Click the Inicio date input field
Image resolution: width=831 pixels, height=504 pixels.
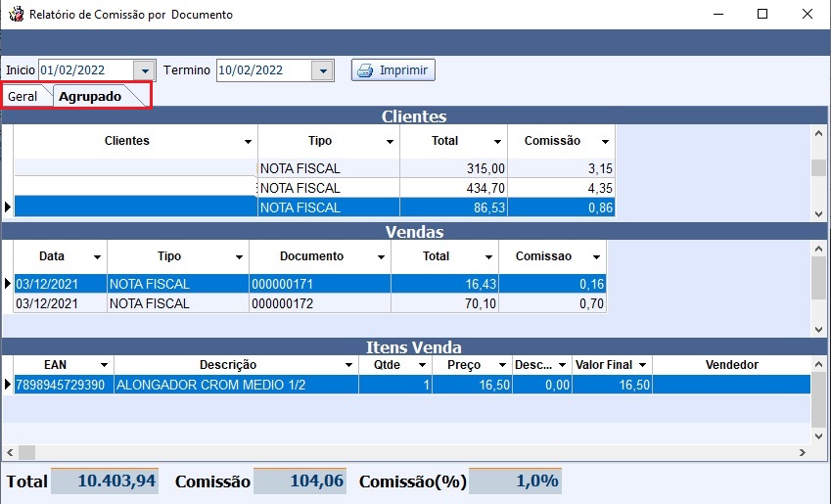coord(84,70)
